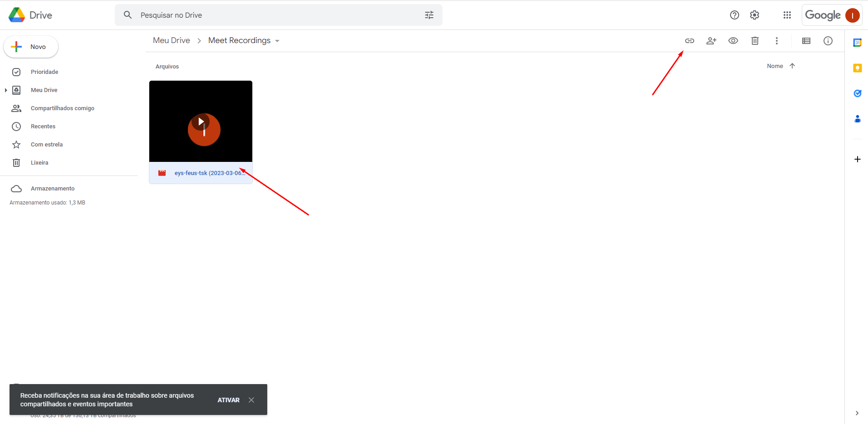Copy link with the get link icon
The width and height of the screenshot is (868, 424).
click(x=690, y=41)
